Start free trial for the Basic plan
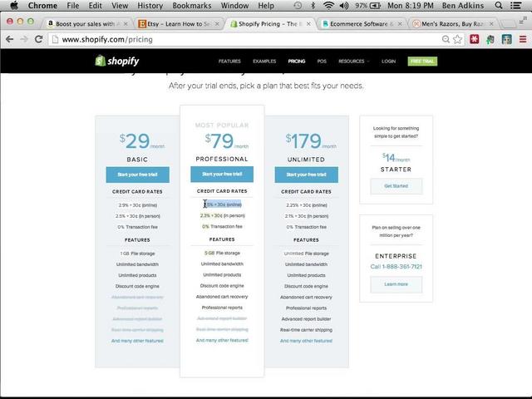Image resolution: width=532 pixels, height=399 pixels. pyautogui.click(x=137, y=175)
